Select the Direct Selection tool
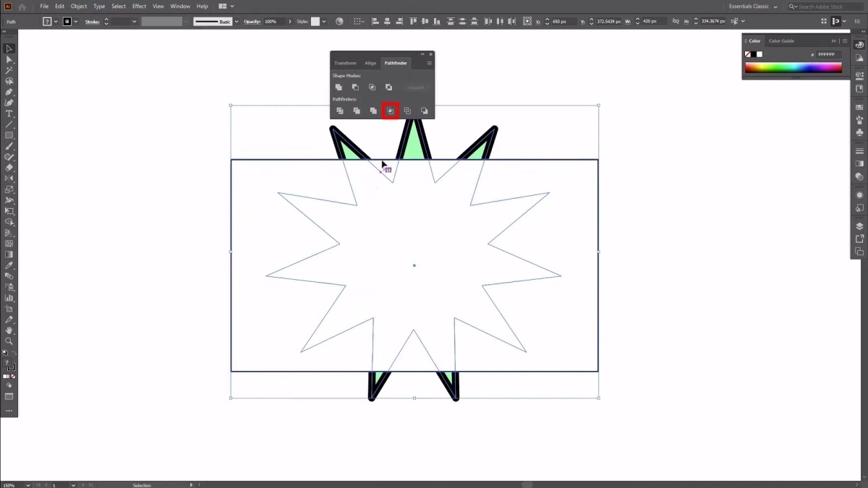Viewport: 868px width, 488px height. pos(9,59)
